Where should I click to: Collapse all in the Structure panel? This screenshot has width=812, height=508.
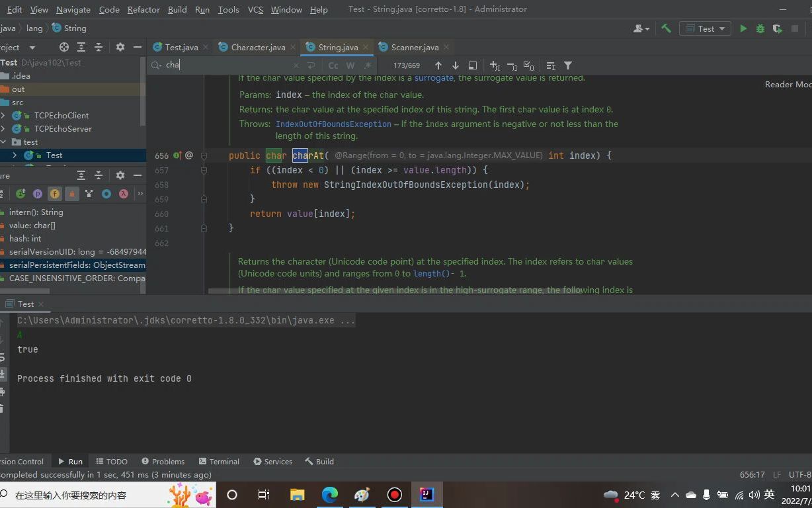(99, 175)
